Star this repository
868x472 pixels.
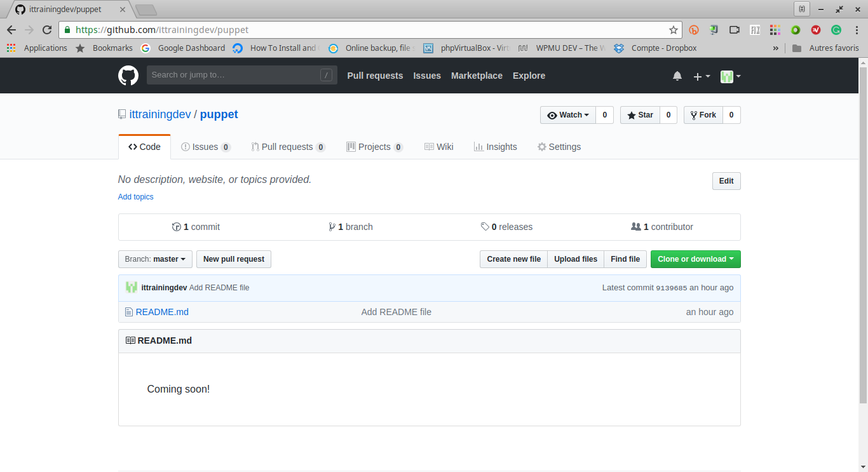[640, 115]
